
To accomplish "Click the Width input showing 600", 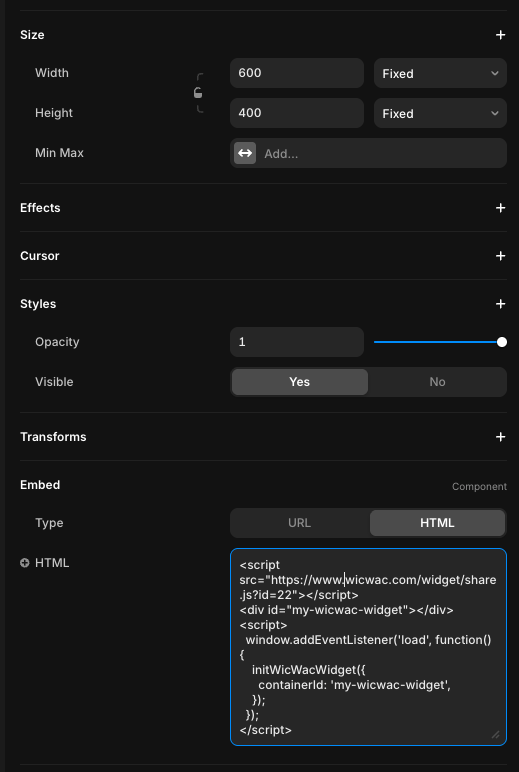I will point(297,73).
